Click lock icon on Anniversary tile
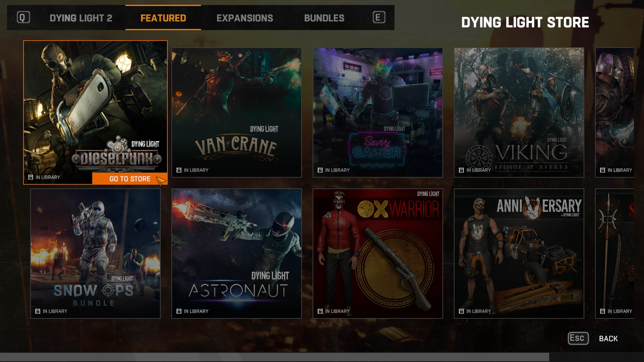 point(462,311)
